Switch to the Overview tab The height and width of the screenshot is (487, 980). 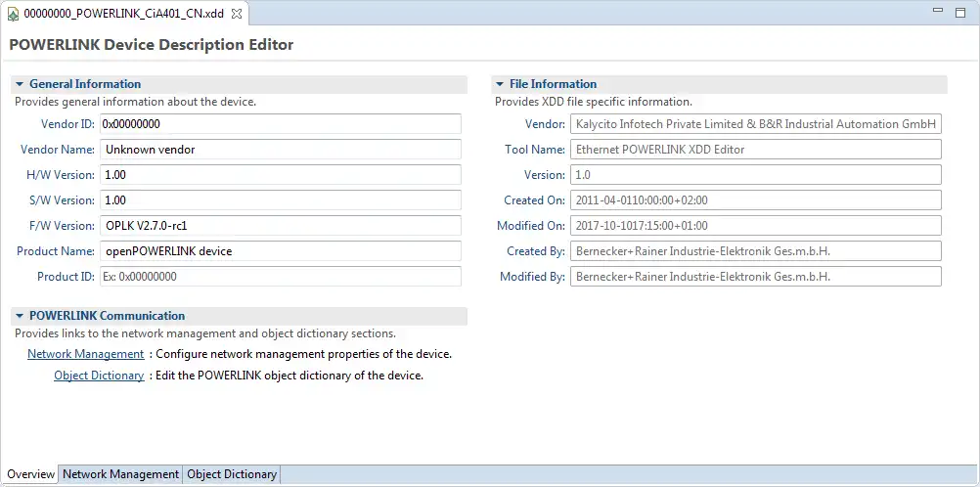(x=30, y=474)
